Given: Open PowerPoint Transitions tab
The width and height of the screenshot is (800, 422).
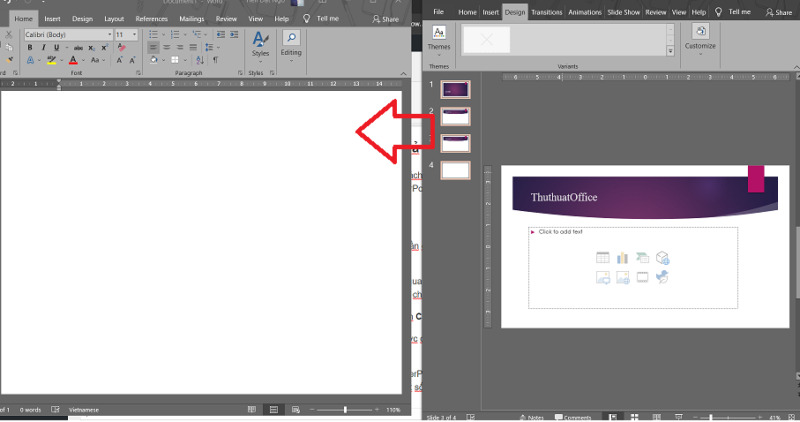Looking at the screenshot, I should 546,12.
